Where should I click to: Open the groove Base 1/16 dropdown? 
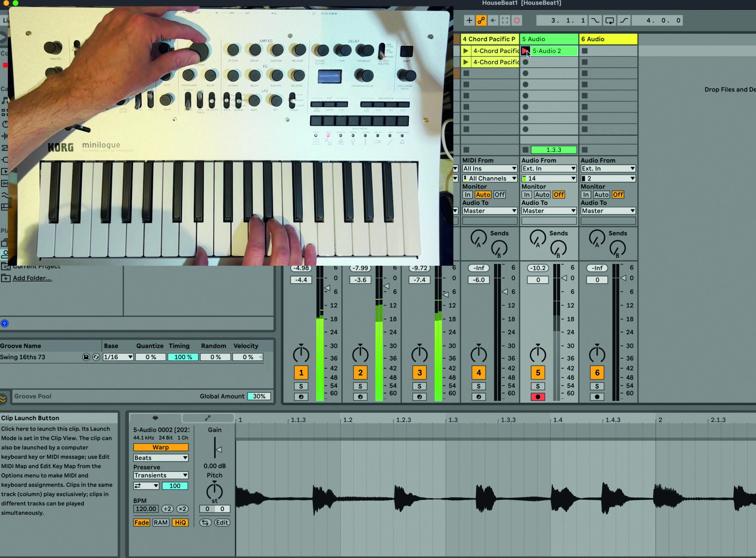pyautogui.click(x=118, y=357)
